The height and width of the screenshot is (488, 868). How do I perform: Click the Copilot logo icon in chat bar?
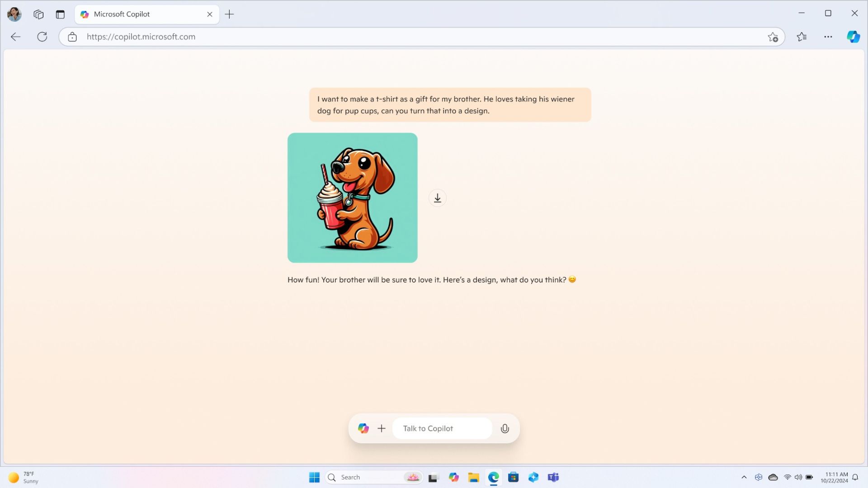[363, 428]
